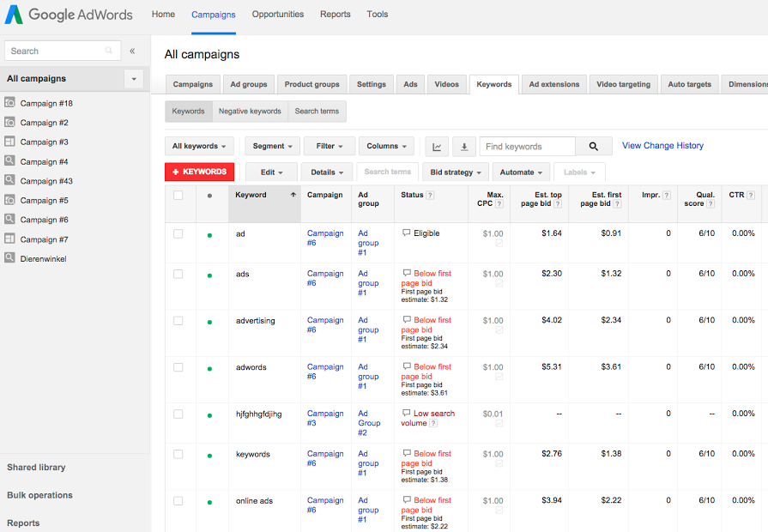Click the red KEYWORDS button
The image size is (768, 532).
pyautogui.click(x=199, y=172)
